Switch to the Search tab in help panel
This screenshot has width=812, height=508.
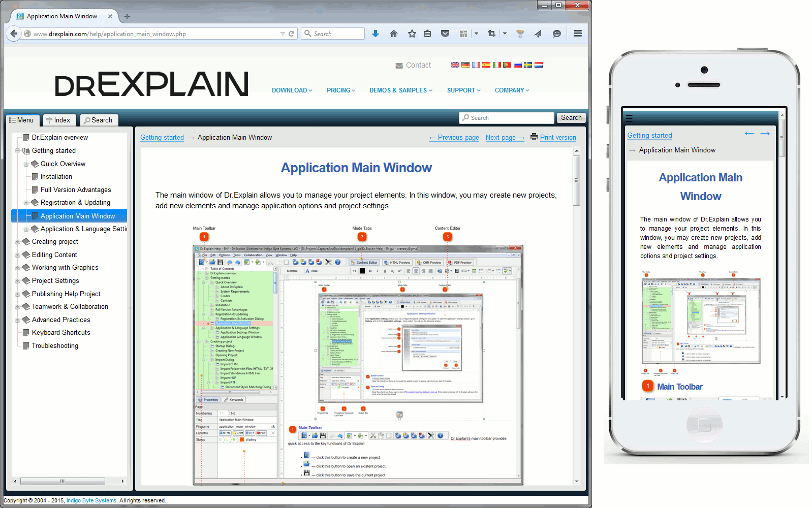pyautogui.click(x=99, y=120)
